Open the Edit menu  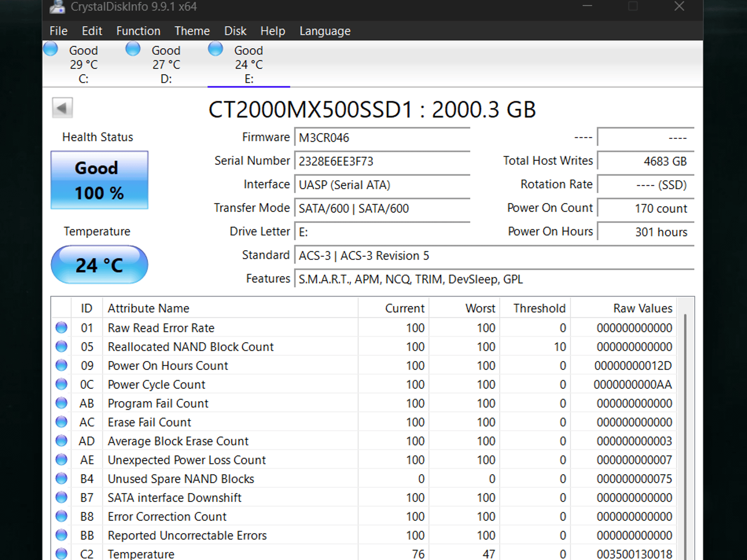coord(92,31)
